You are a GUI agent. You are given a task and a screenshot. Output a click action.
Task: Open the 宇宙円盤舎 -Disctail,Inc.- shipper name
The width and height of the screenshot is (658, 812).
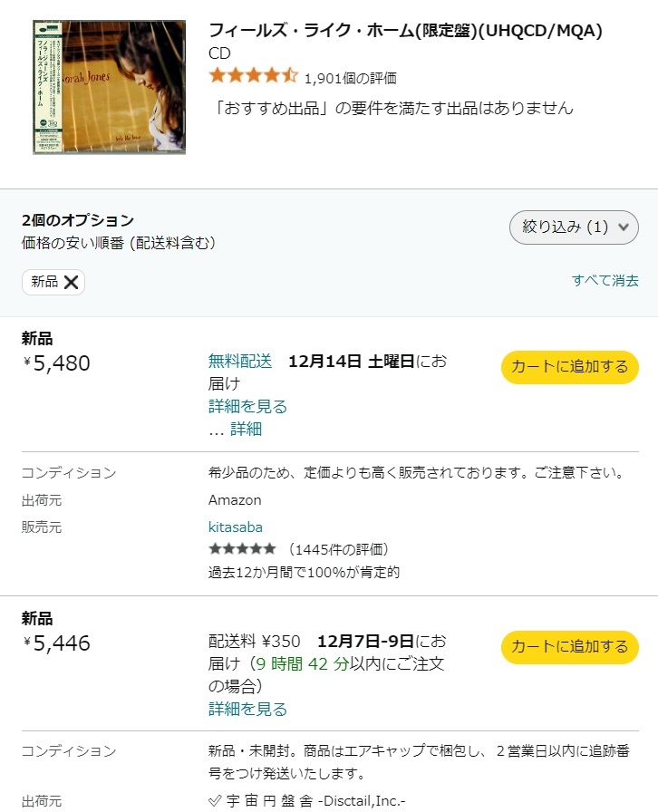coord(315,801)
